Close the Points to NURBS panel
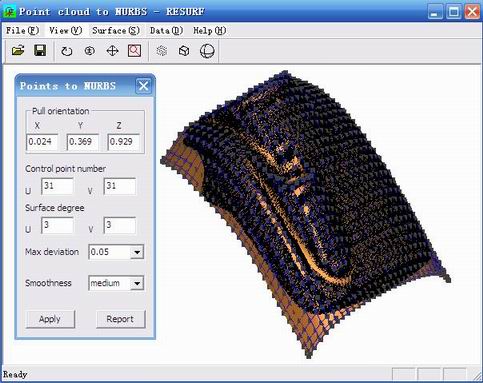 pos(143,86)
